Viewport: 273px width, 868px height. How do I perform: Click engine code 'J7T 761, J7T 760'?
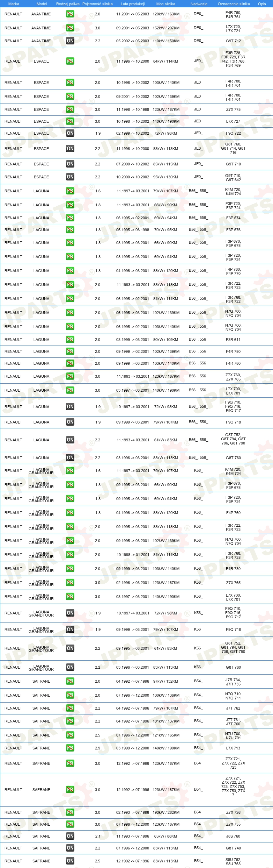point(233,721)
